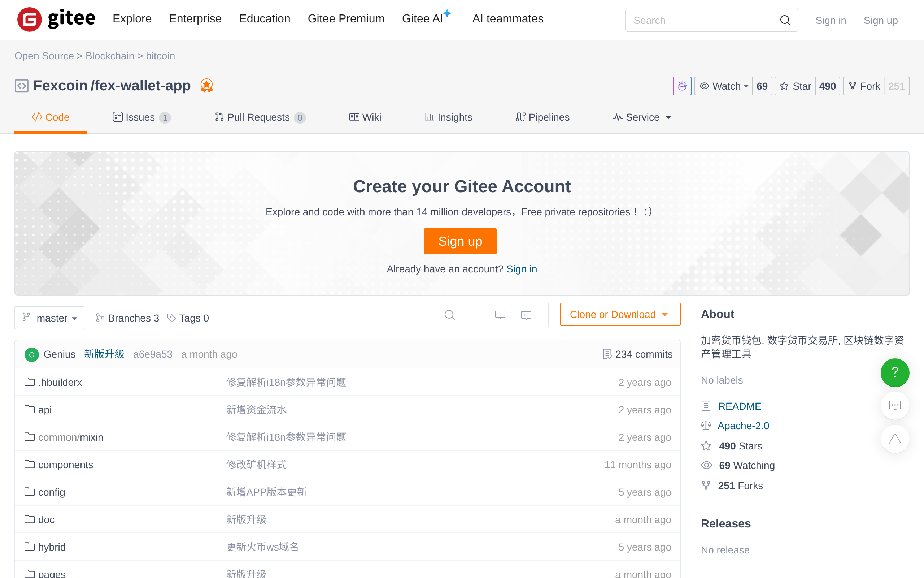The width and height of the screenshot is (924, 578).
Task: Open the .hbuilderx folder
Action: click(x=60, y=382)
